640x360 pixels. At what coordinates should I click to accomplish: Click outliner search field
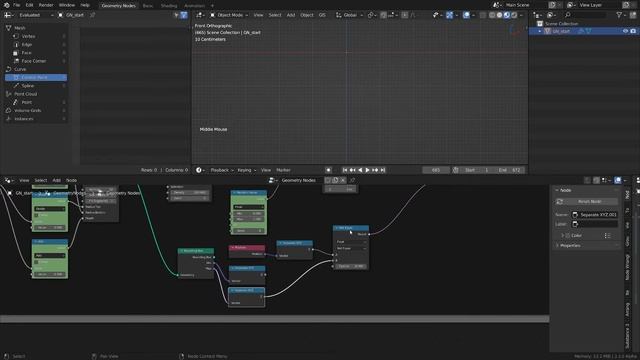(x=586, y=15)
